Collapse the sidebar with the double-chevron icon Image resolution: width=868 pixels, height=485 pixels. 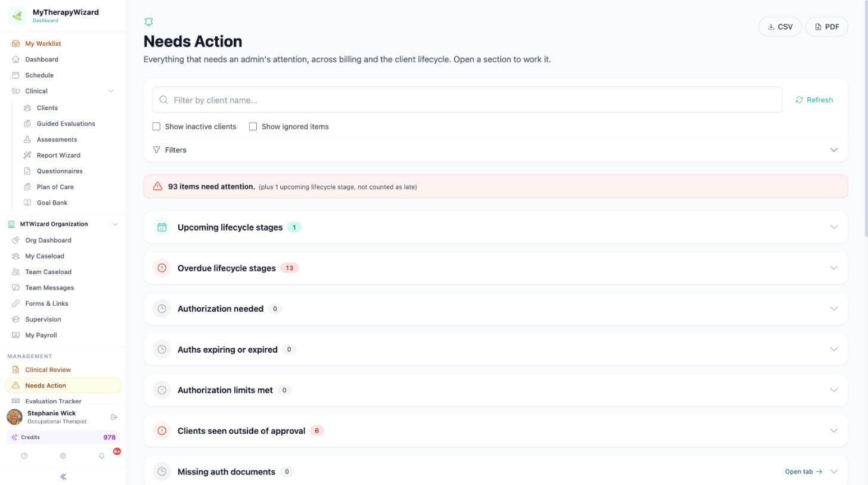click(x=63, y=477)
